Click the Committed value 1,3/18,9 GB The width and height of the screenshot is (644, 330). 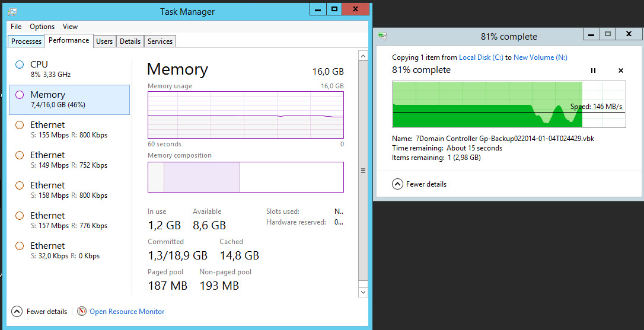click(x=177, y=256)
